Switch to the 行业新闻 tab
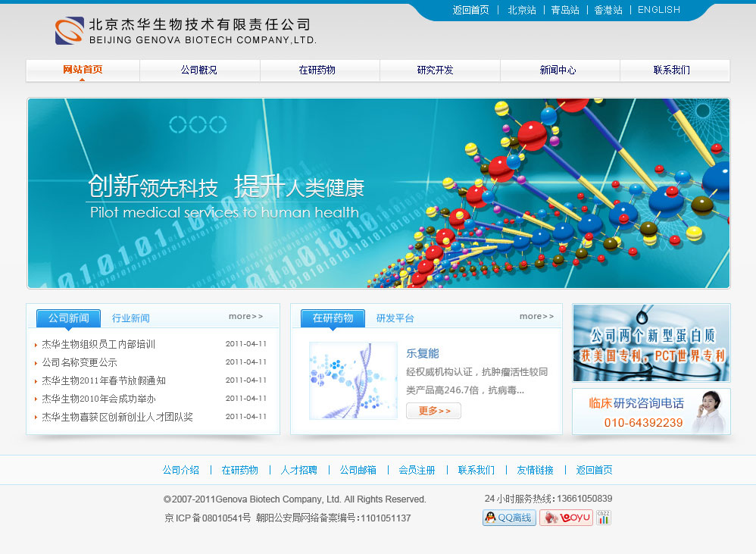The image size is (756, 554). (x=131, y=318)
